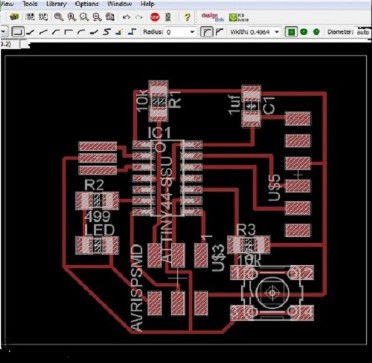
Task: Click the Zoom In magnifier icon
Action: (x=72, y=17)
